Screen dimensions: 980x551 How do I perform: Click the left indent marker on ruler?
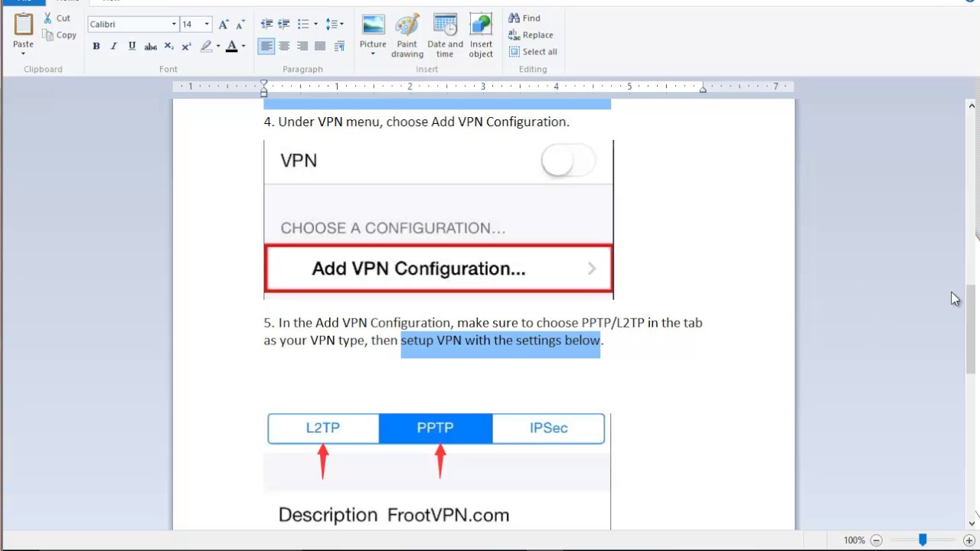tap(264, 89)
